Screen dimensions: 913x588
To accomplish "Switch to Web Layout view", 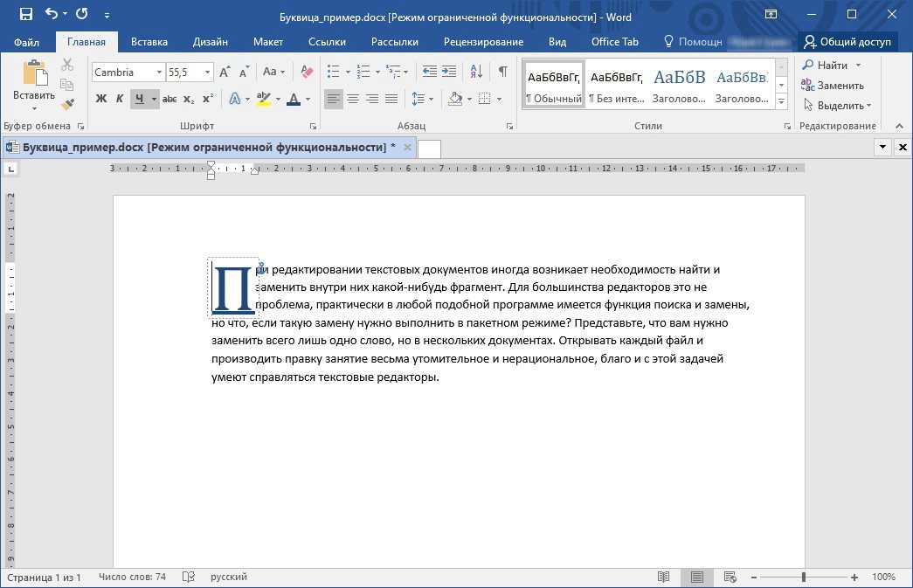I will pos(730,577).
